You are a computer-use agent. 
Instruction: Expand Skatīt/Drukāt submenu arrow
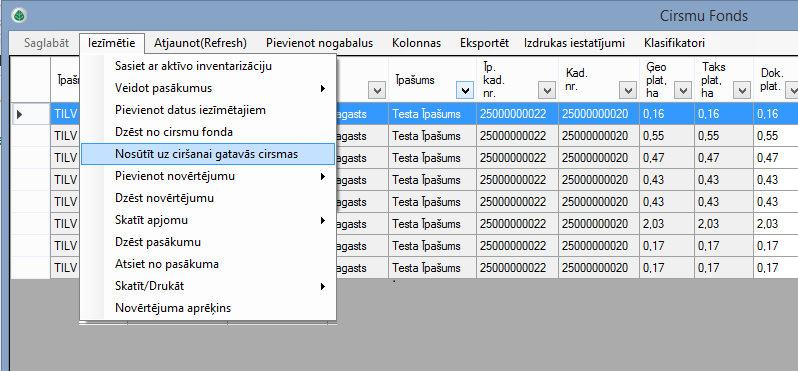click(x=323, y=287)
